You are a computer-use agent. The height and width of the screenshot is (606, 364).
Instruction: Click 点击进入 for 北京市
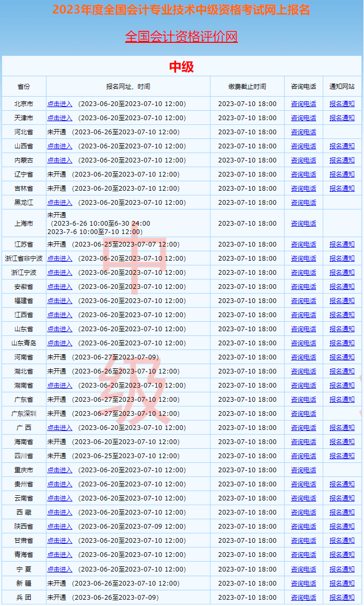point(60,104)
